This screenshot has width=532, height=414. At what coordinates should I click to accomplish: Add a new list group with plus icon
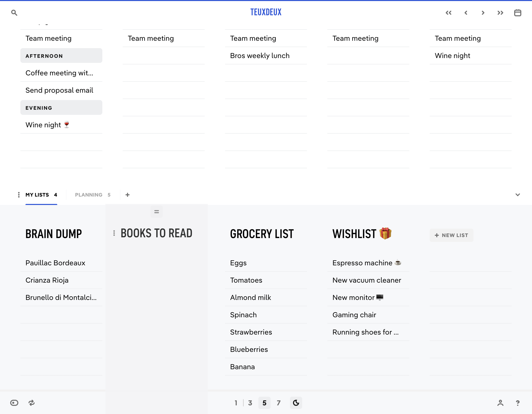(128, 195)
